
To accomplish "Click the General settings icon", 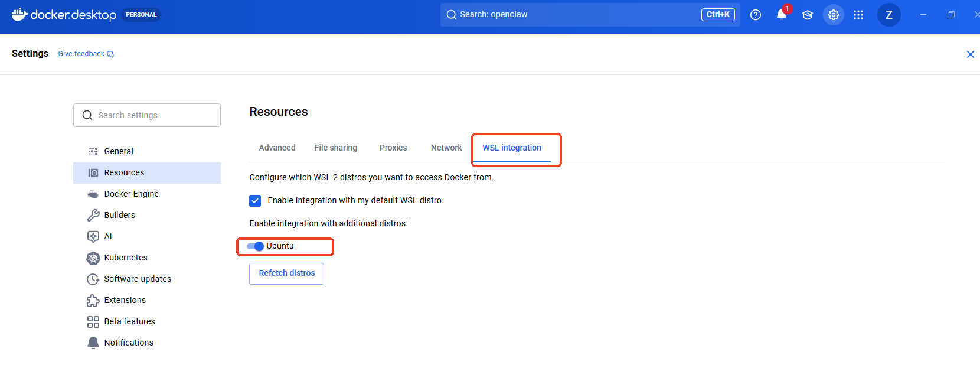I will point(93,151).
